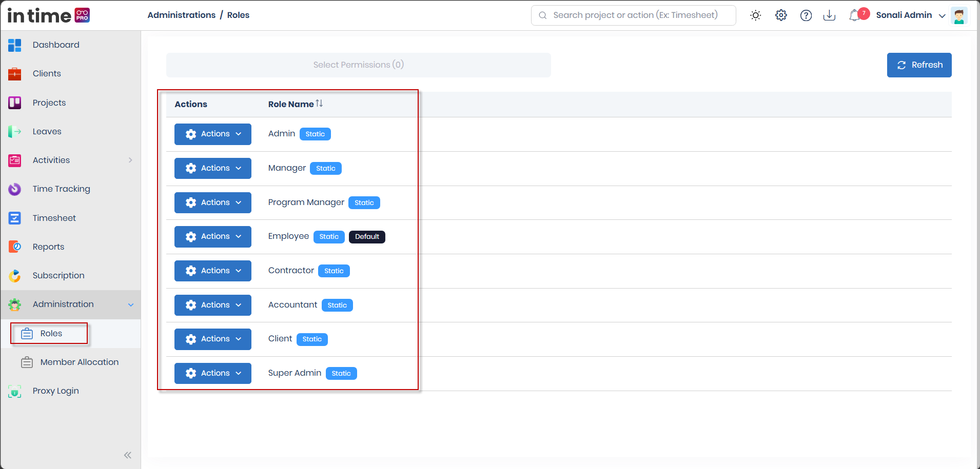Image resolution: width=980 pixels, height=469 pixels.
Task: Open the Select Permissions (0) button
Action: click(x=358, y=65)
